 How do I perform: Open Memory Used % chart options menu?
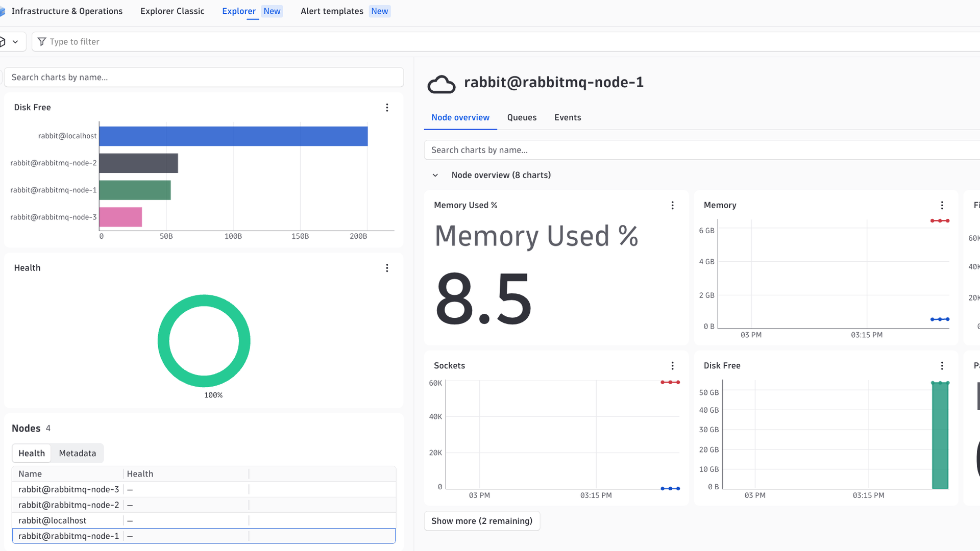click(672, 205)
